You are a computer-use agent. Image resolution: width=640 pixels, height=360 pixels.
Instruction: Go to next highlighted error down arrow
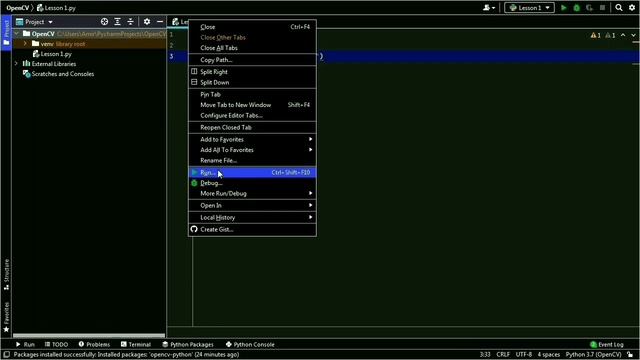[633, 35]
